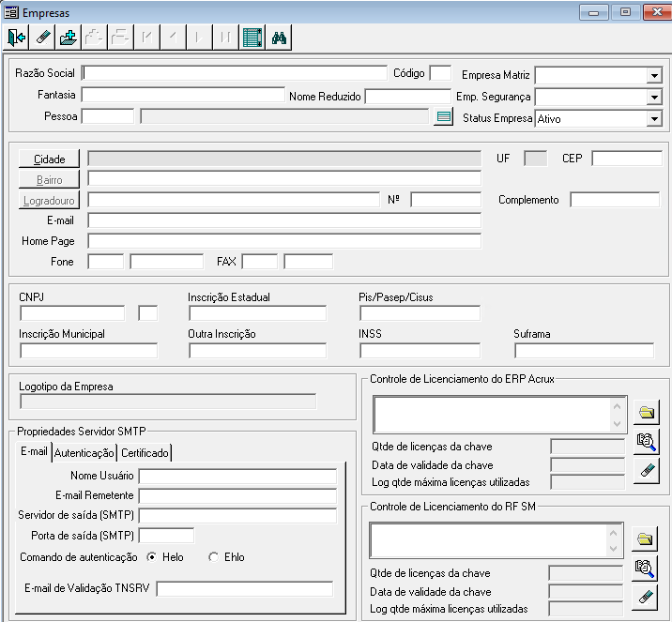Click the last record navigation icon
The height and width of the screenshot is (622, 672).
pos(226,38)
